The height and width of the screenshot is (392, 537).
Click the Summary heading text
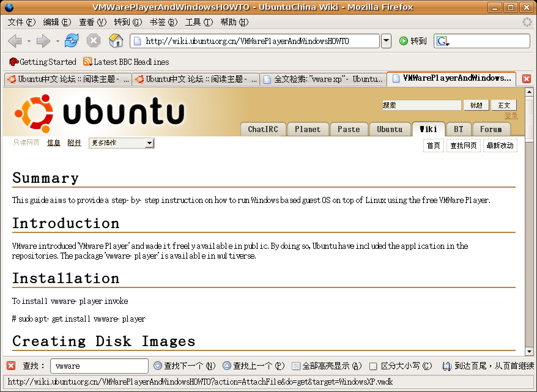point(45,178)
